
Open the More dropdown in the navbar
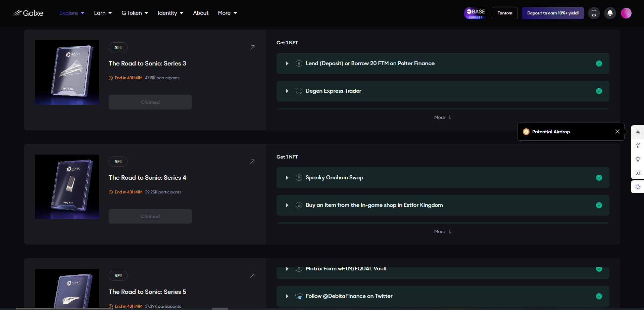click(228, 13)
